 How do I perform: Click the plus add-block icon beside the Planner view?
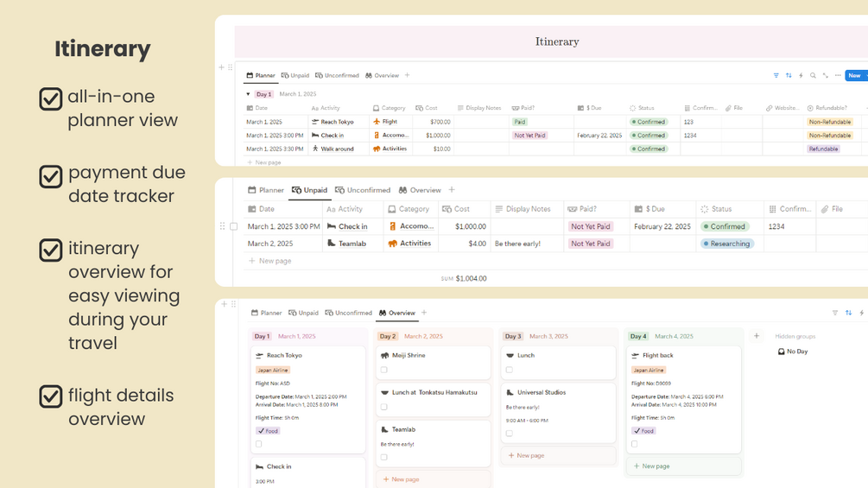[221, 67]
